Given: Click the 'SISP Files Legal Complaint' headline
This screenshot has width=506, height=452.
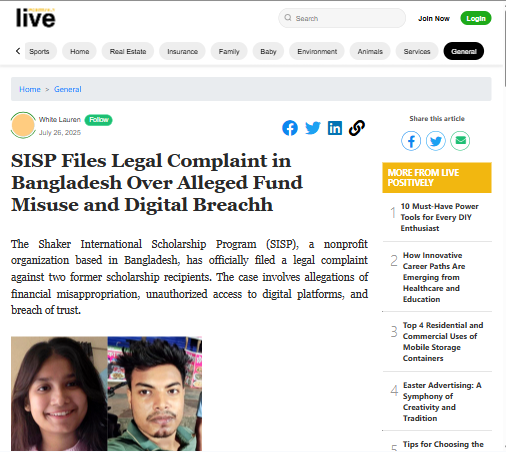Looking at the screenshot, I should click(157, 183).
